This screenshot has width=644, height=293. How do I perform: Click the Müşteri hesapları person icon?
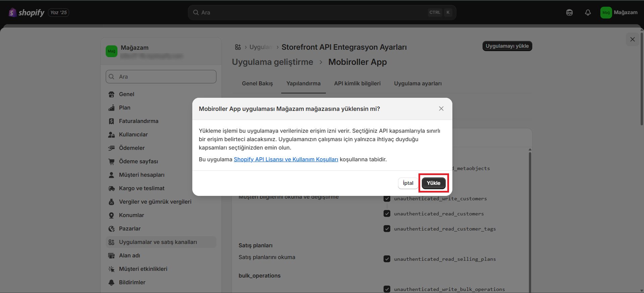point(111,175)
